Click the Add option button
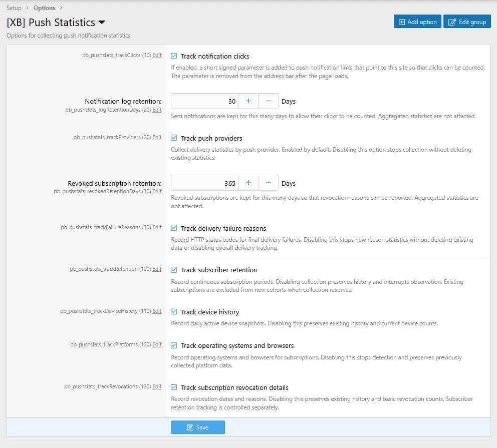The image size is (497, 448). pyautogui.click(x=417, y=22)
